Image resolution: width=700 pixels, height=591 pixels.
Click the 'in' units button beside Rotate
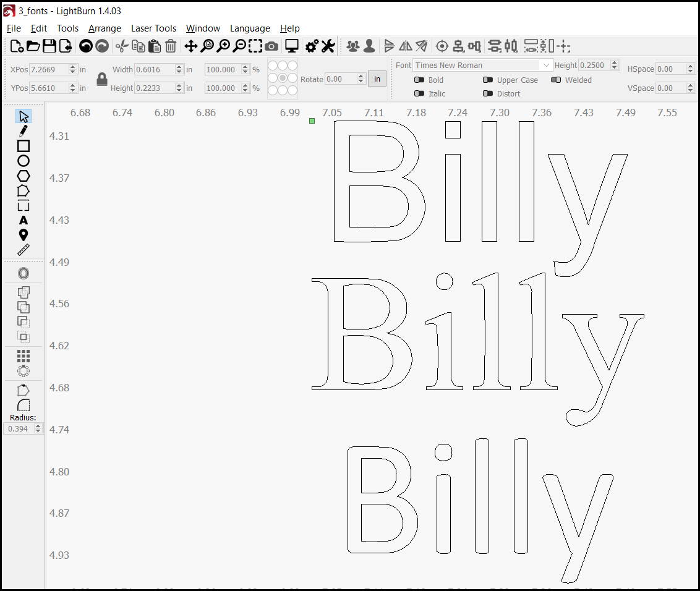click(377, 79)
